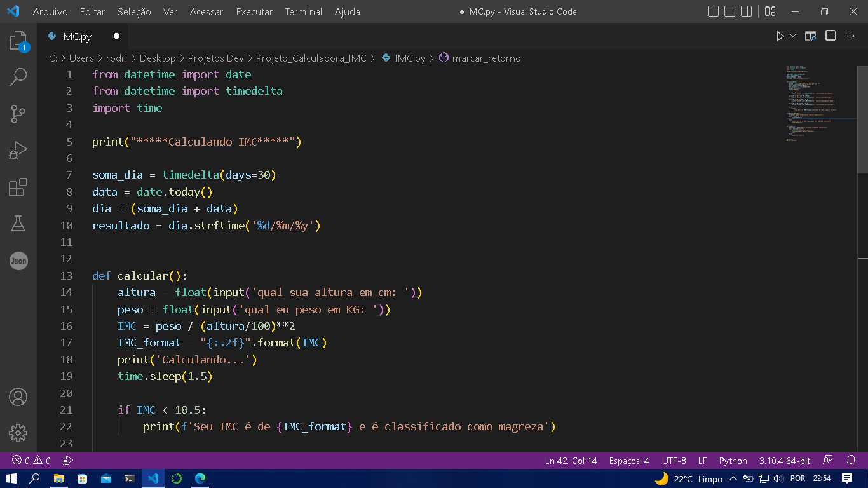Open the Search view in activity bar
Viewport: 868px width, 488px height.
[18, 78]
